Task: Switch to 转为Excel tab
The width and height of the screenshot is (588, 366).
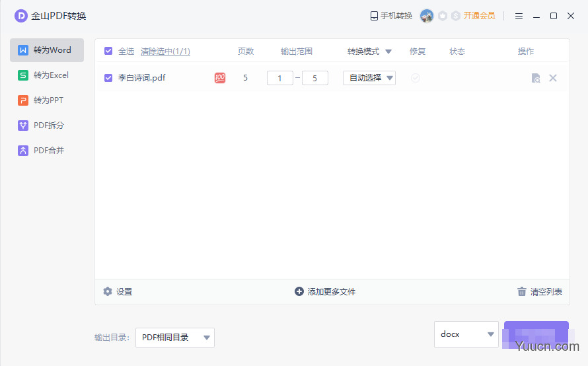Action: click(x=47, y=75)
